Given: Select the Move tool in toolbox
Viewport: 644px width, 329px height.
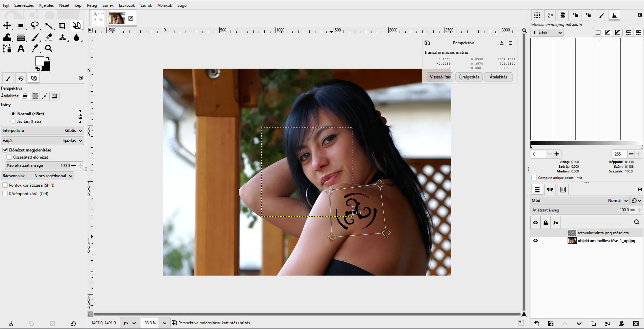Looking at the screenshot, I should 7,26.
